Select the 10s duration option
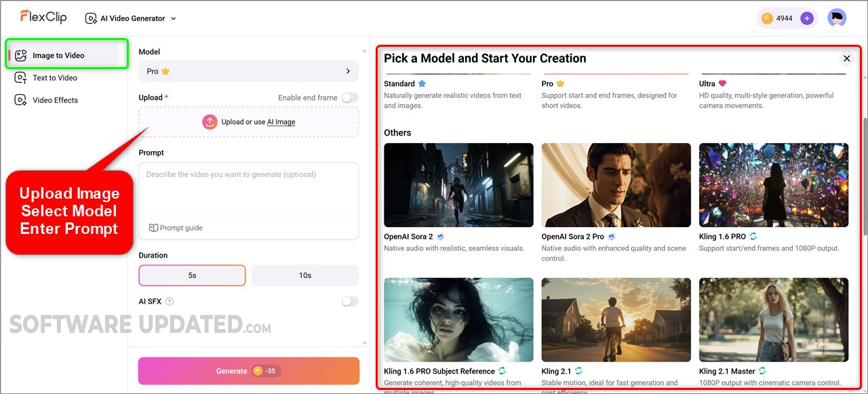Image resolution: width=868 pixels, height=394 pixels. [x=304, y=275]
